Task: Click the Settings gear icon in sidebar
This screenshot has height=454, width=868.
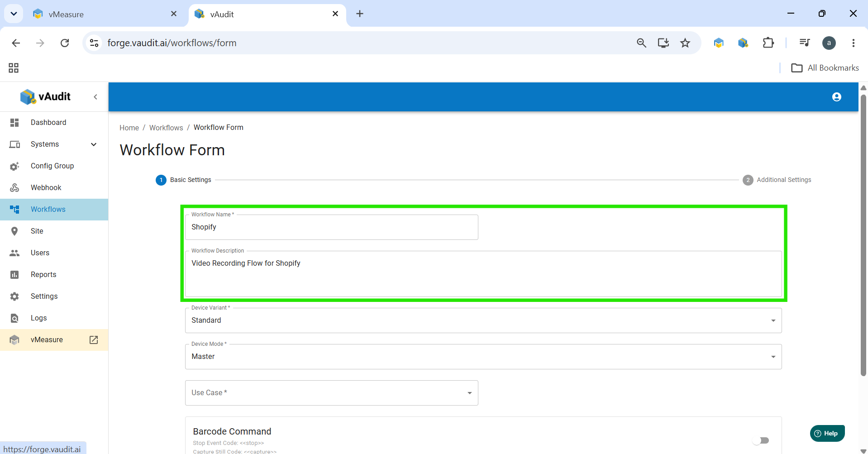Action: (x=14, y=296)
